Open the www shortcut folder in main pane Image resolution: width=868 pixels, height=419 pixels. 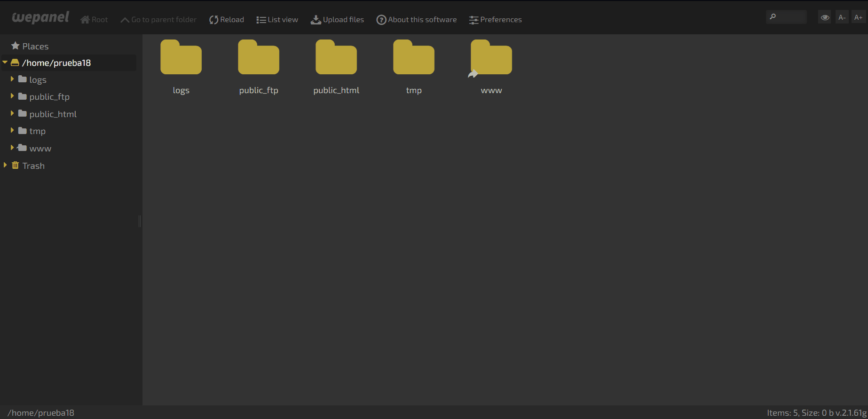491,58
